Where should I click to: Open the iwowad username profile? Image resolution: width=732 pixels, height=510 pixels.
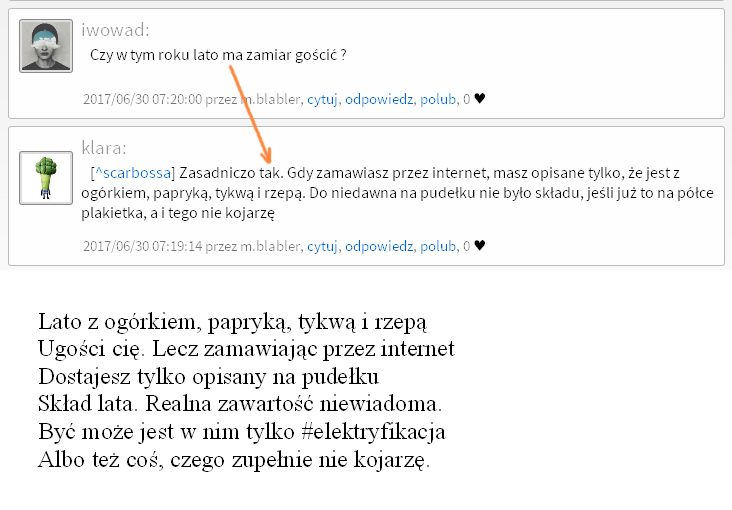click(115, 30)
